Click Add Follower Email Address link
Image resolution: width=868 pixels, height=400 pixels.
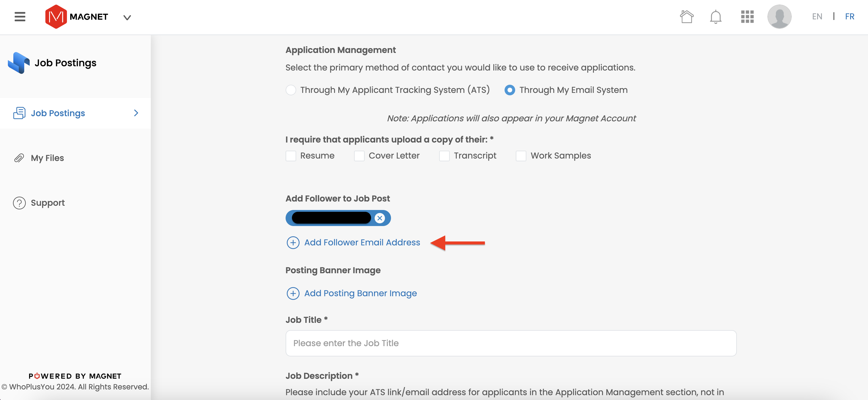[x=362, y=242]
